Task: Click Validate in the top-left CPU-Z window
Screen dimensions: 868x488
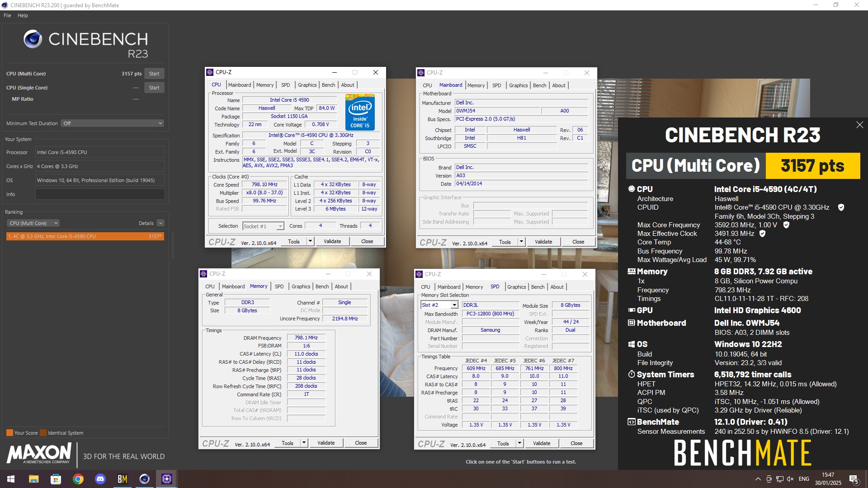Action: point(332,241)
